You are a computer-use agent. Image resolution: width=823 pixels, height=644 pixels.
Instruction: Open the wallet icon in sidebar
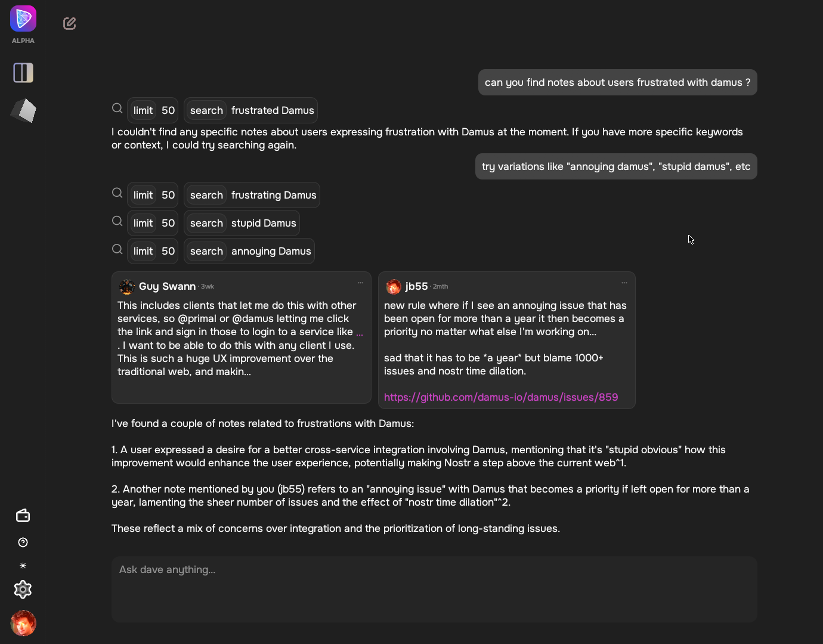pos(23,515)
